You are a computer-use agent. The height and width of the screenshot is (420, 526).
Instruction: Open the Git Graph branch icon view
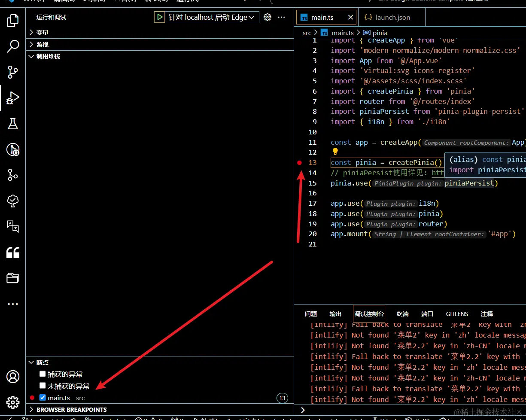point(13,175)
